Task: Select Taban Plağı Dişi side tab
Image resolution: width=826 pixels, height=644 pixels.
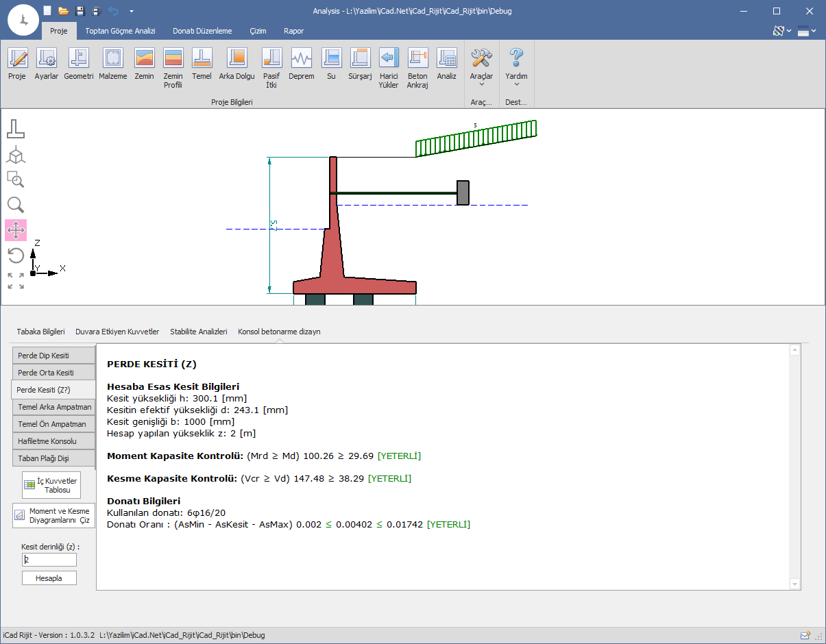Action: point(53,458)
